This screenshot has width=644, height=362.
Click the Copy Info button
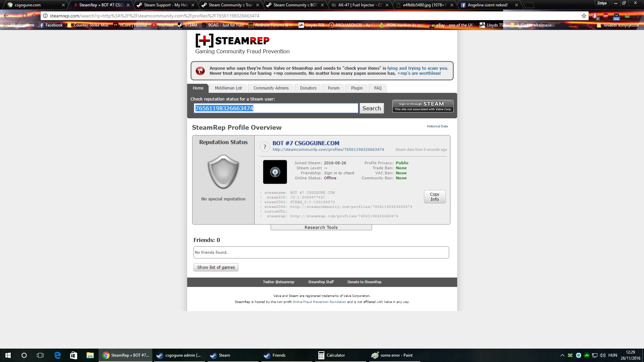[434, 197]
